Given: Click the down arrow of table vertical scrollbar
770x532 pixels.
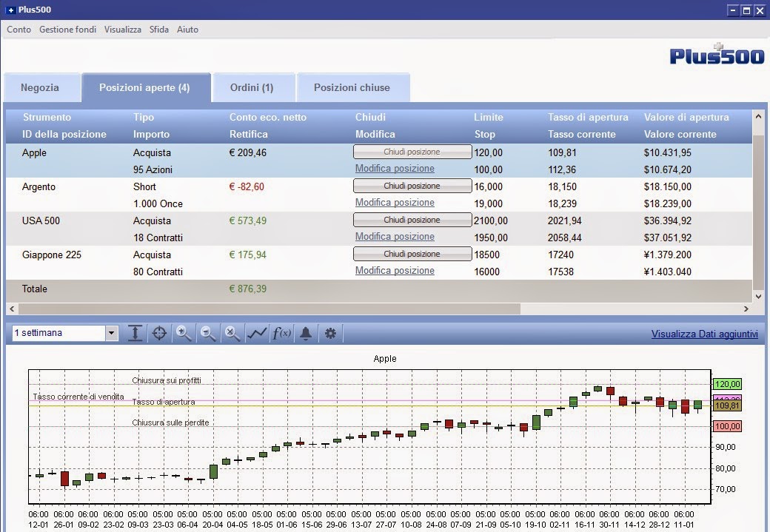Looking at the screenshot, I should (x=758, y=297).
